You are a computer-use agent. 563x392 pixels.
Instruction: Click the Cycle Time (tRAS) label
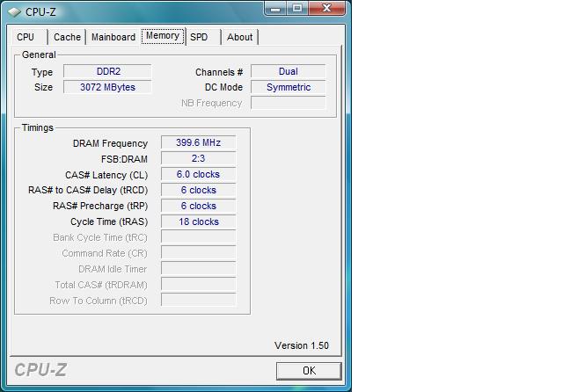tap(109, 221)
